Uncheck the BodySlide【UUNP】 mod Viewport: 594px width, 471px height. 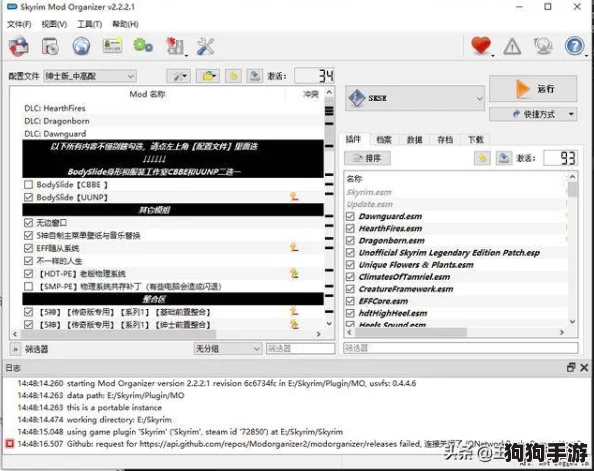tap(28, 197)
